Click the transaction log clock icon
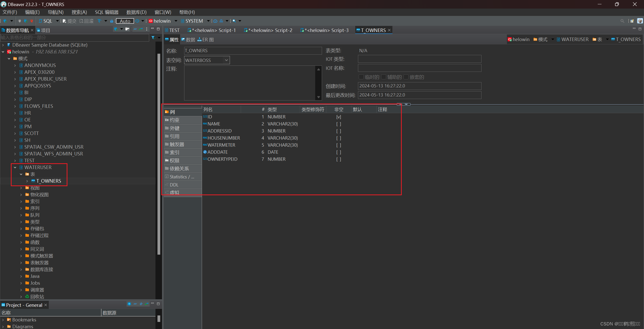The width and height of the screenshot is (644, 329). (137, 21)
